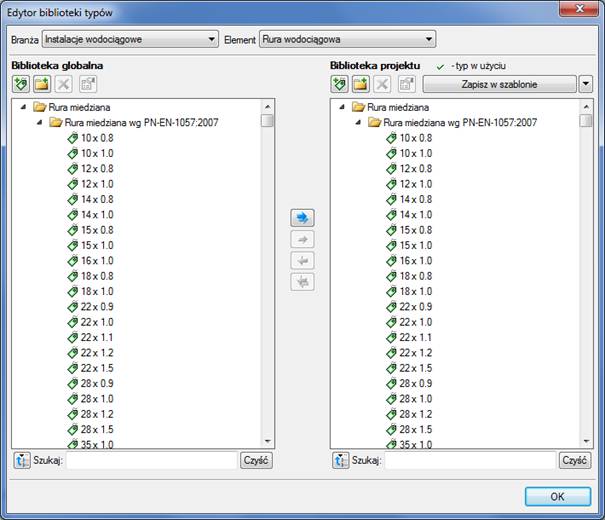Screen dimensions: 605x520
Task: Click properties icon in project library toolbar
Action: (x=406, y=84)
